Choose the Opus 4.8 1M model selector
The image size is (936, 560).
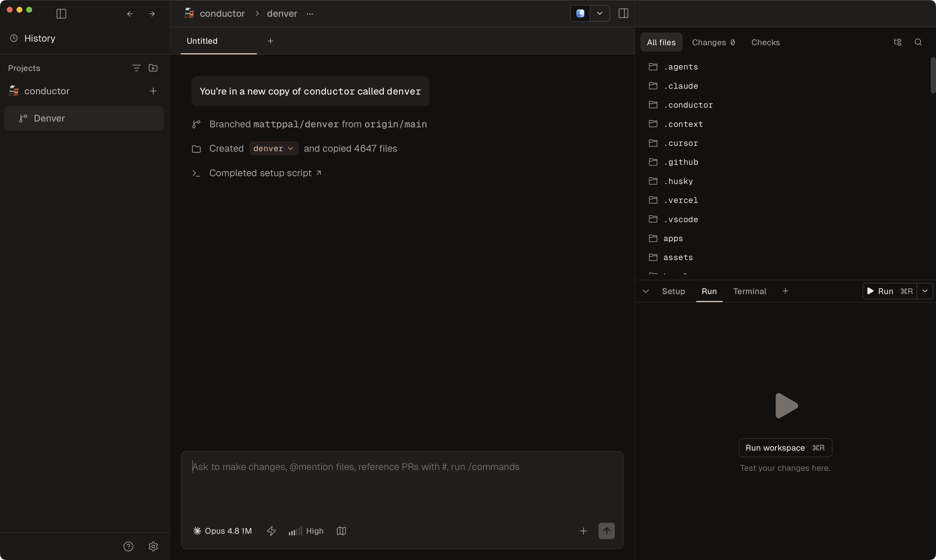pos(222,531)
